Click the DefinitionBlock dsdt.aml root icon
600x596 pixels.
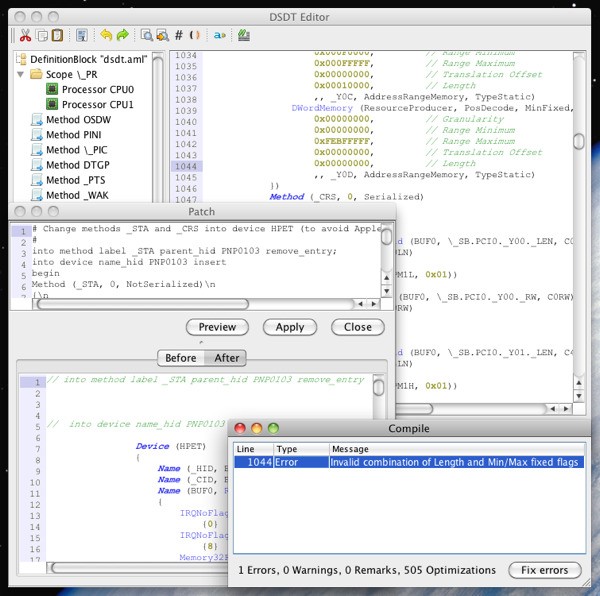tap(21, 59)
